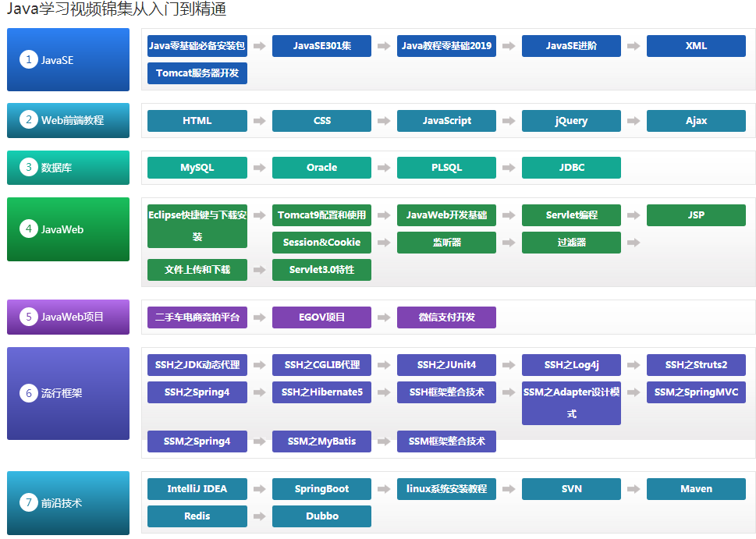
Task: Open 微信支付开发 course
Action: tap(446, 317)
